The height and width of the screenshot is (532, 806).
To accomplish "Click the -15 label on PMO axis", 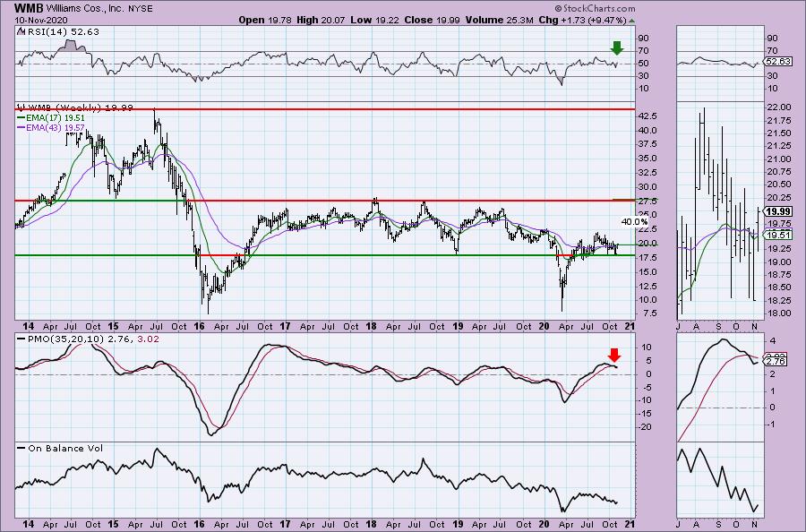I will click(645, 414).
